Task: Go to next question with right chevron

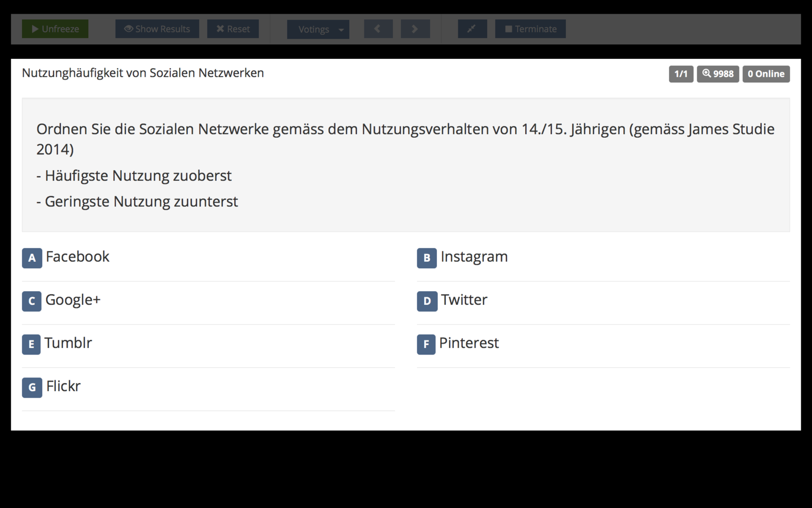Action: [x=415, y=29]
